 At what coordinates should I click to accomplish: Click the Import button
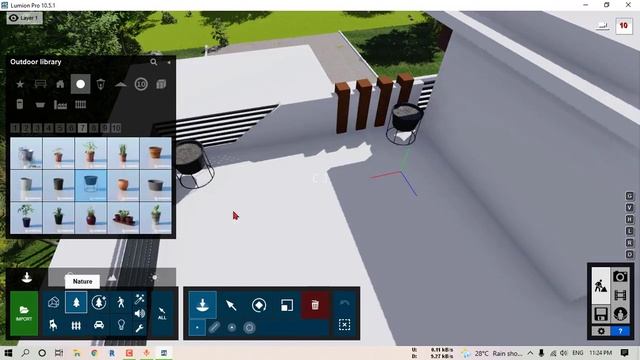tap(24, 313)
